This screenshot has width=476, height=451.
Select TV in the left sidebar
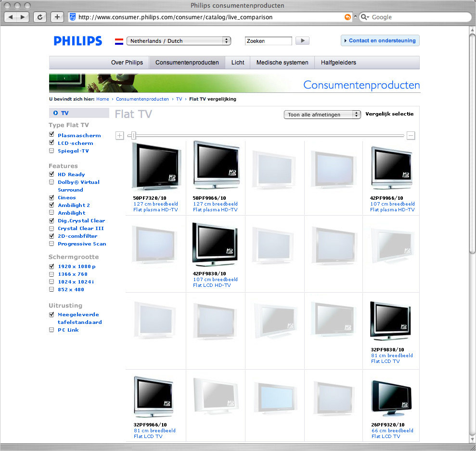pos(79,113)
